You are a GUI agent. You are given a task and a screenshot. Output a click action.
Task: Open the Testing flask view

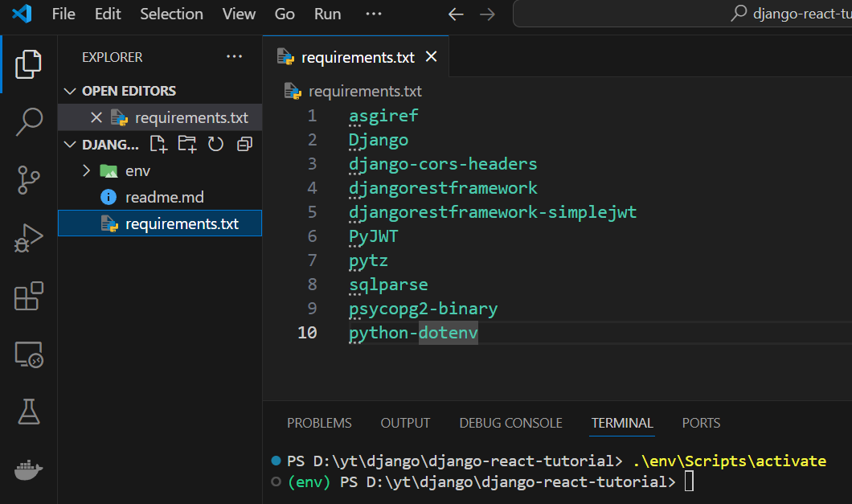click(28, 412)
